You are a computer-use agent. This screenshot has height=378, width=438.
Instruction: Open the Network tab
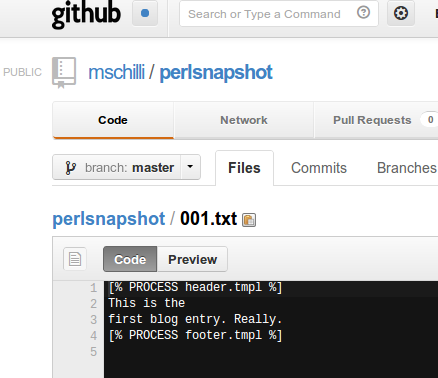tap(244, 120)
